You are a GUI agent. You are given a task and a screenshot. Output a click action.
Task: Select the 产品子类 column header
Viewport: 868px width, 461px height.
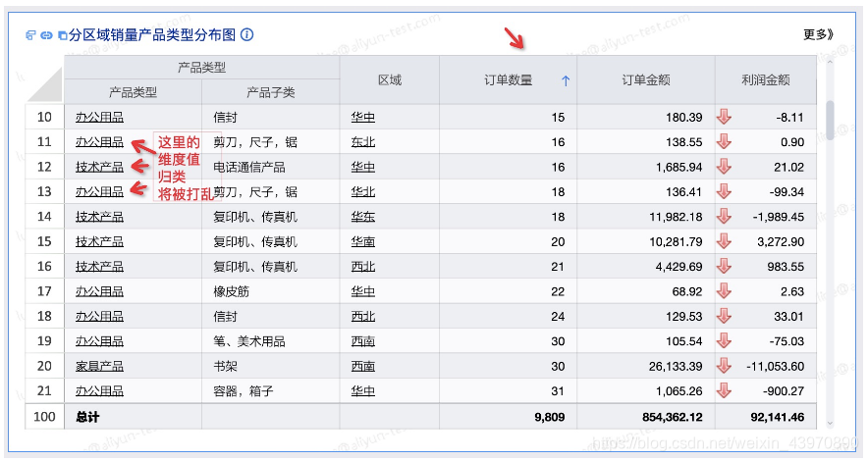point(271,92)
